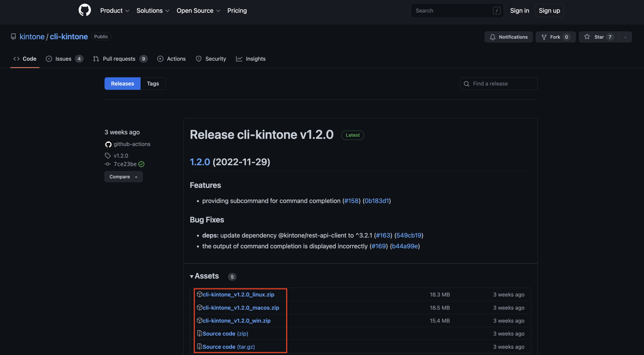The image size is (644, 355).
Task: Select the Security shield icon
Action: 199,58
